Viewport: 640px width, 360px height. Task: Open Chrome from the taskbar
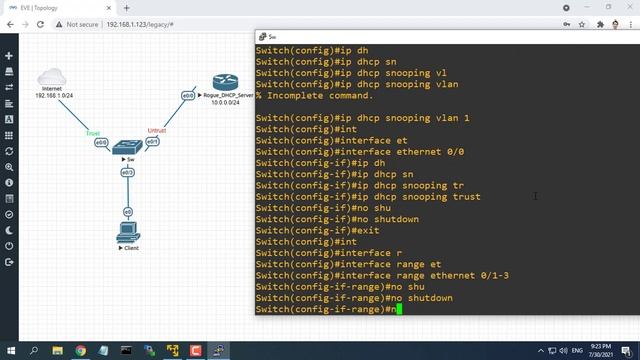pyautogui.click(x=80, y=351)
